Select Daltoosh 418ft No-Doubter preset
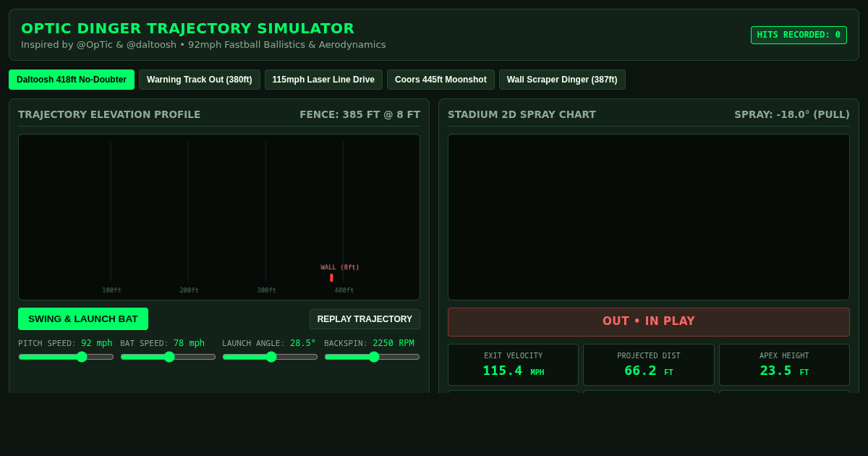868x456 pixels. click(72, 80)
